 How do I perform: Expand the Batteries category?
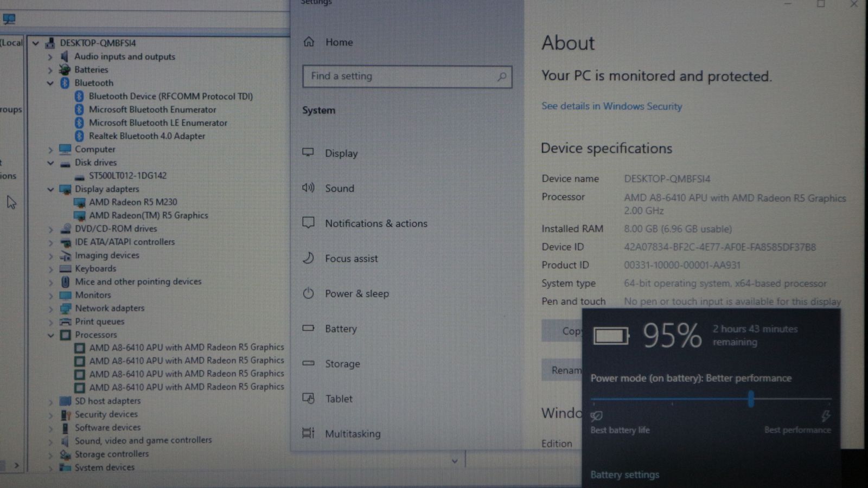coord(50,70)
